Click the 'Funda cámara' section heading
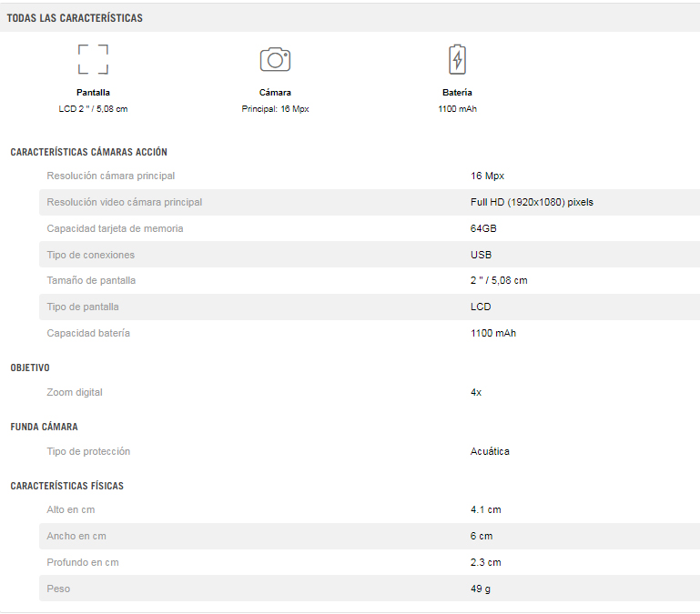 coord(45,427)
